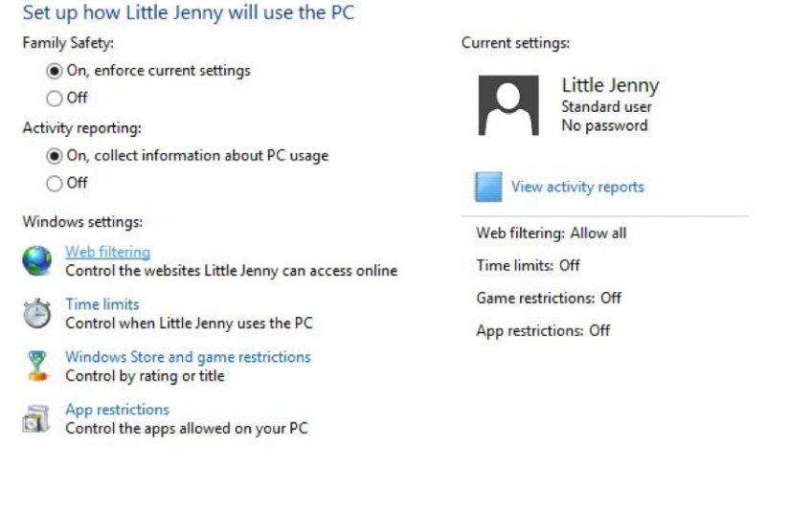
Task: Click the Time limits: Off status line
Action: tap(528, 265)
